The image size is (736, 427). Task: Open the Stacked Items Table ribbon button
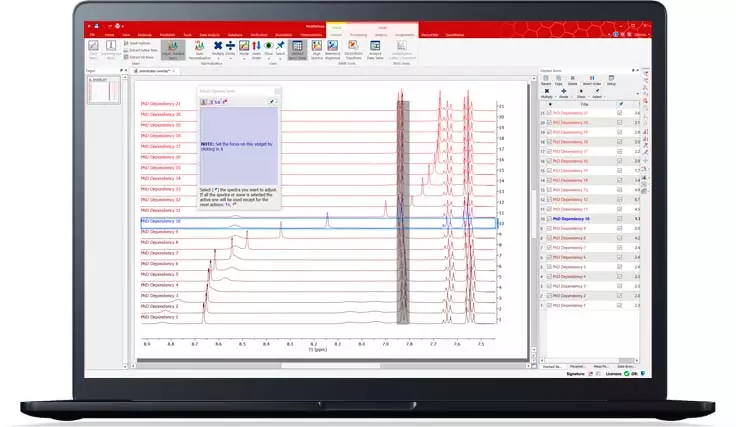[297, 50]
